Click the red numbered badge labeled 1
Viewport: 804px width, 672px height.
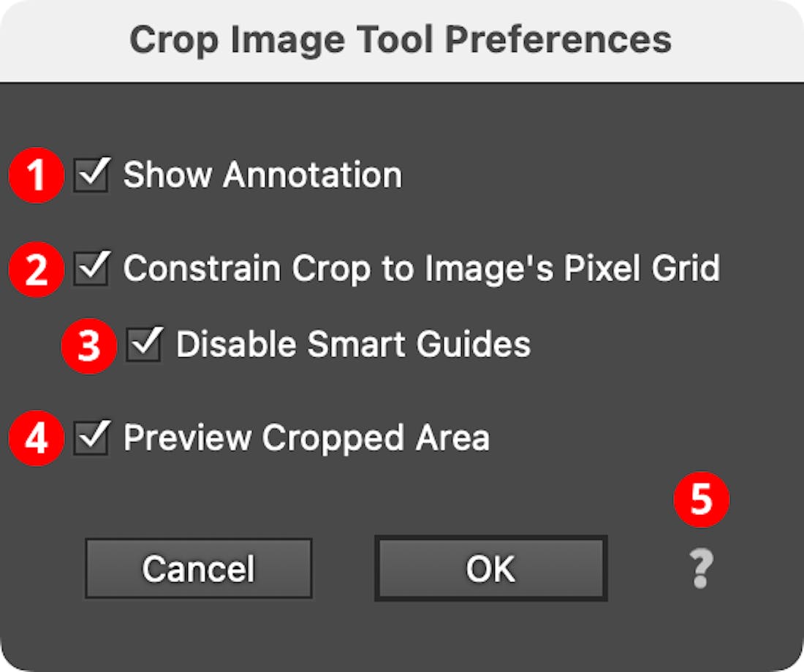[35, 174]
